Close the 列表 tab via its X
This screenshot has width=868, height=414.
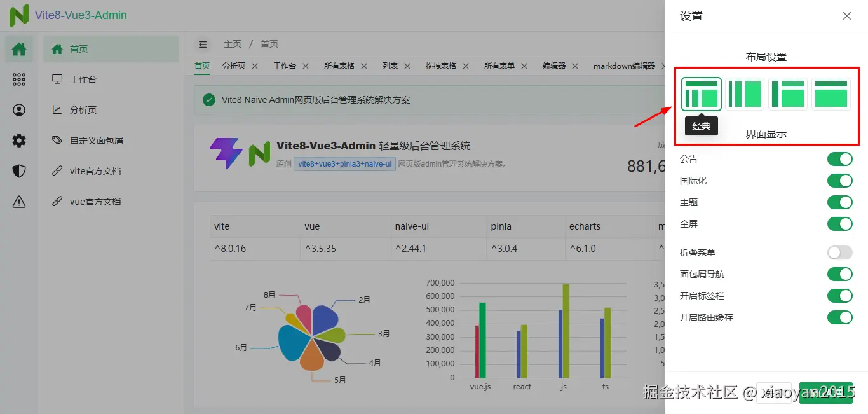407,66
